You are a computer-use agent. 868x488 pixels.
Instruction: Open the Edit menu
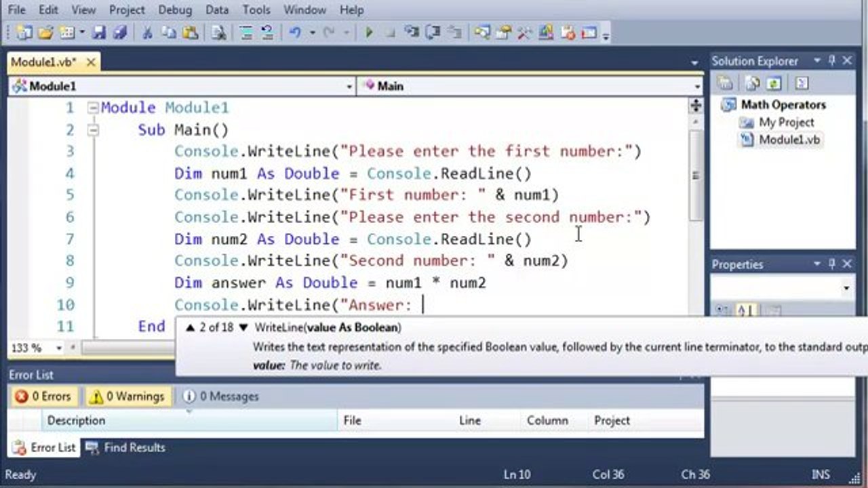(x=48, y=10)
